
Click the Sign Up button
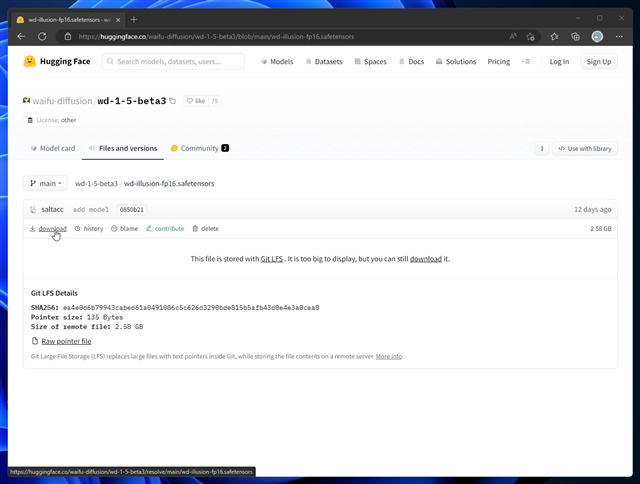pos(599,62)
